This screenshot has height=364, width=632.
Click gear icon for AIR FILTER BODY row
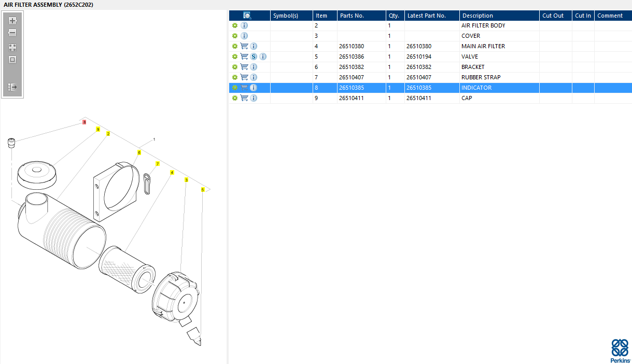(x=234, y=25)
